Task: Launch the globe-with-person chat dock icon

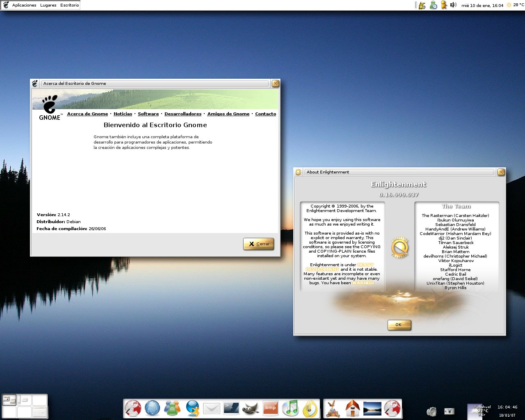Action: [x=192, y=409]
